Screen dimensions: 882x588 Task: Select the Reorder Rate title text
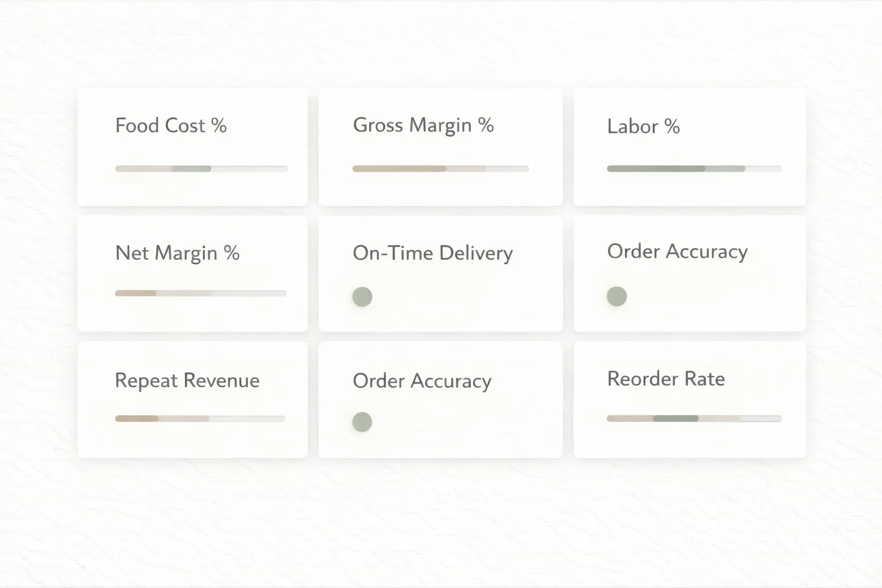click(x=666, y=378)
